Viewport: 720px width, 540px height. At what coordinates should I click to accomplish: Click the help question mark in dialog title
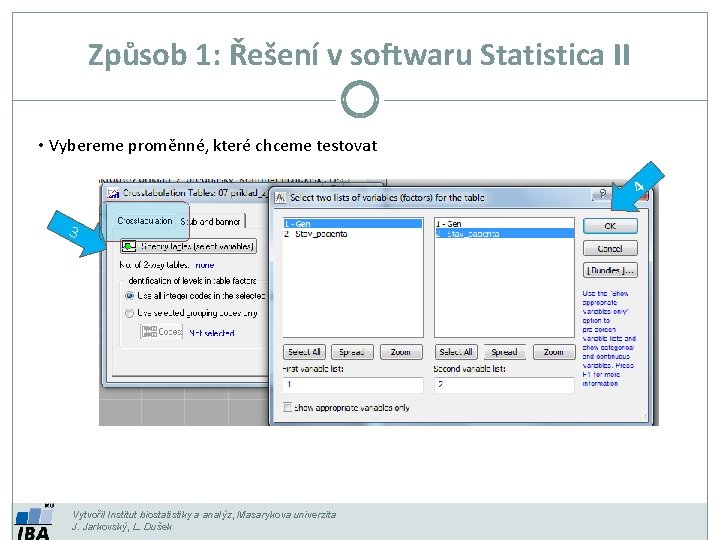pyautogui.click(x=603, y=194)
